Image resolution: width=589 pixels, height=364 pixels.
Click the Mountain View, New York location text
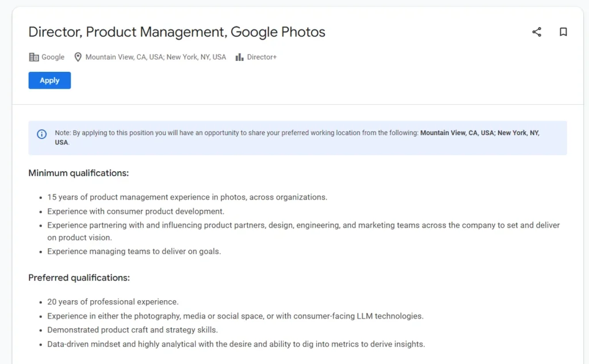(x=155, y=57)
